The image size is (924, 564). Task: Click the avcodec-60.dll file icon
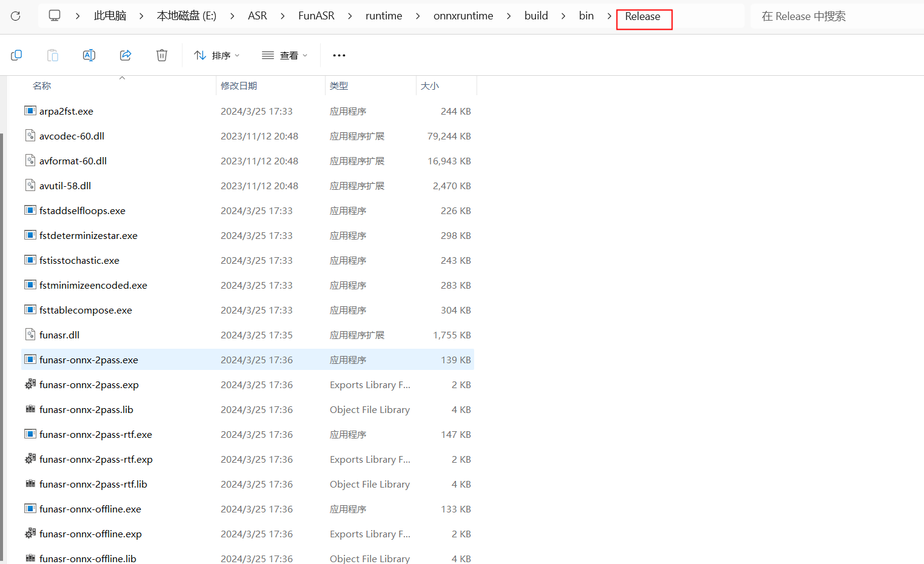click(30, 135)
